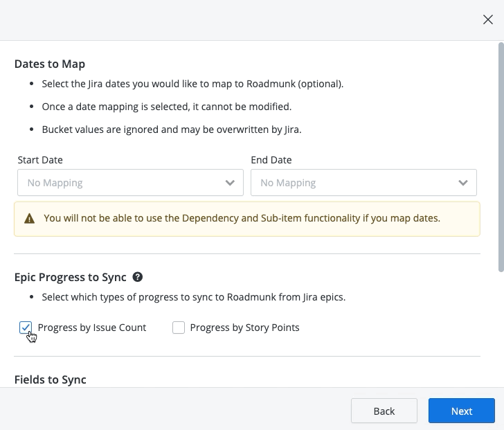Click the Fields to Sync heading
The image size is (504, 430).
[51, 379]
